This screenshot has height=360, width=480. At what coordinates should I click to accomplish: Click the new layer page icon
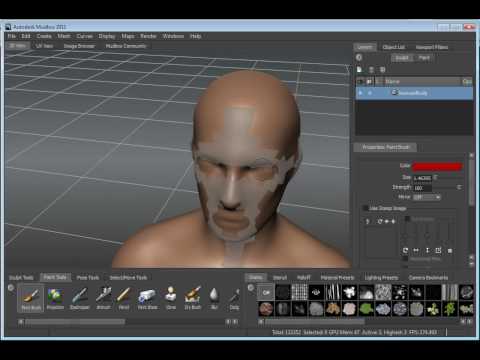[x=359, y=69]
